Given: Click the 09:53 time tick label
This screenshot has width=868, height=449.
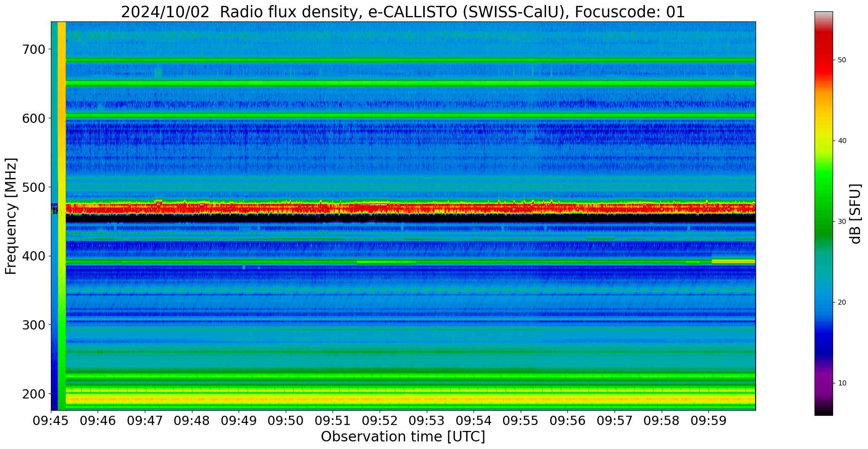Looking at the screenshot, I should 427,421.
